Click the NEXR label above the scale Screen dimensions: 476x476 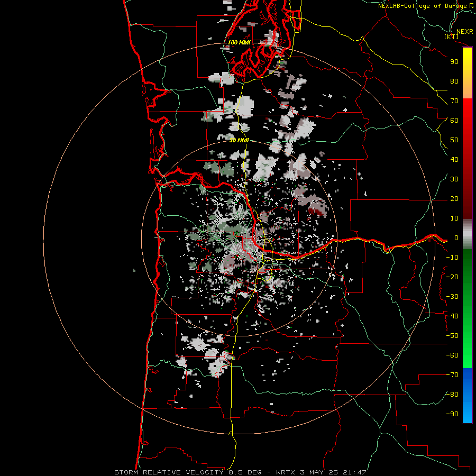[464, 32]
